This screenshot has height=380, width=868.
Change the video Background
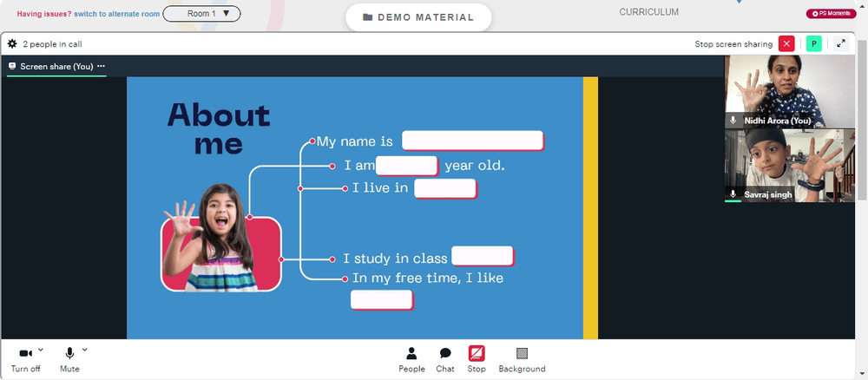point(522,359)
